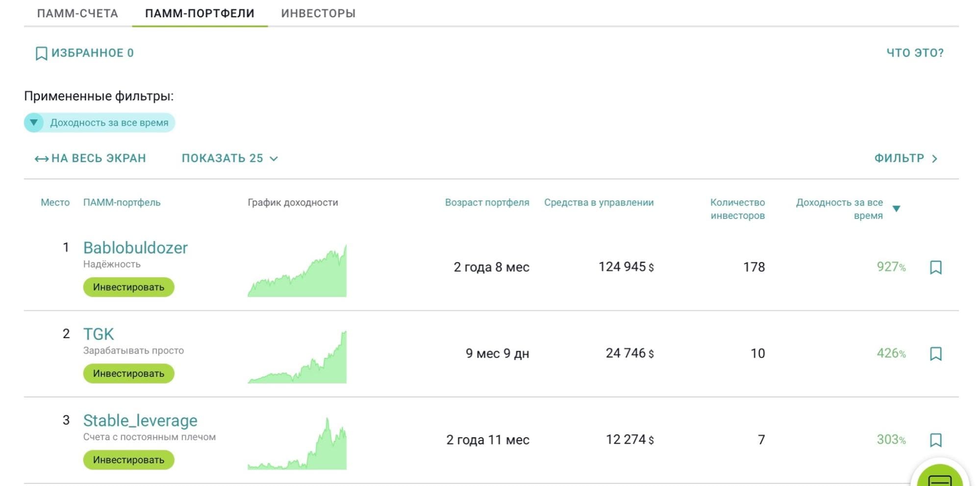
Task: Sort by Доходность за все время header
Action: pos(839,209)
